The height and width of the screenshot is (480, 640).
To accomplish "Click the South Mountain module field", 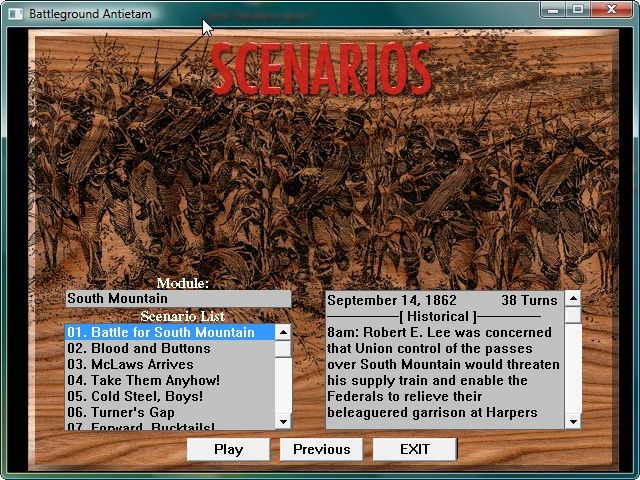I will click(178, 298).
